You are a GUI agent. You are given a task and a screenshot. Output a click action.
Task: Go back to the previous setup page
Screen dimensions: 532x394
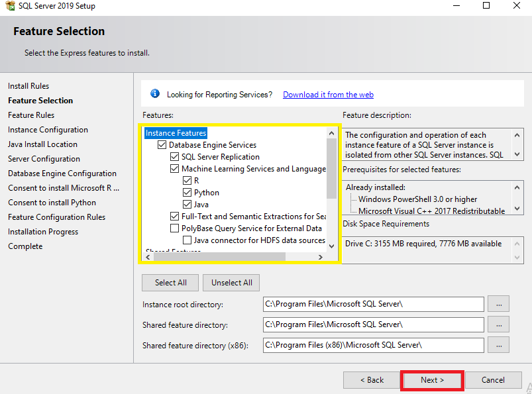(372, 380)
